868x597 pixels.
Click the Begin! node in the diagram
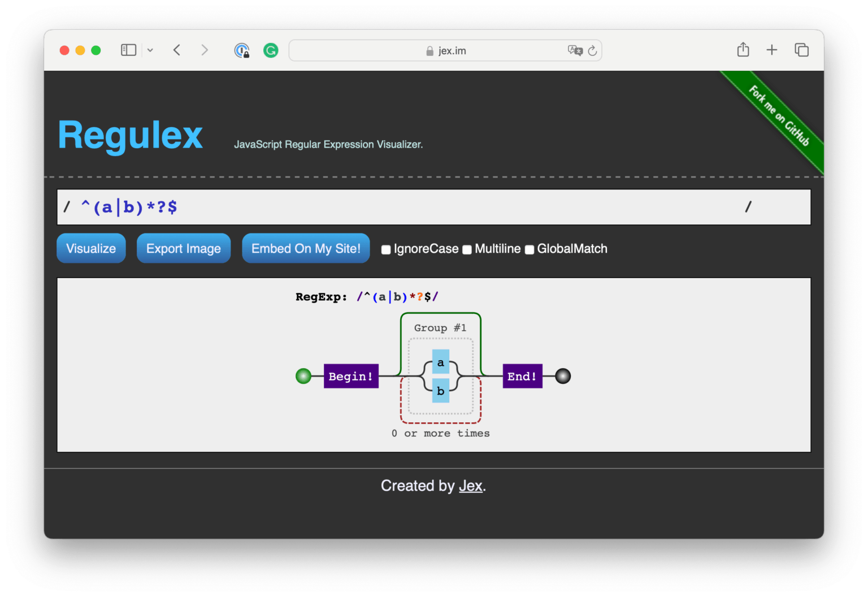tap(351, 376)
